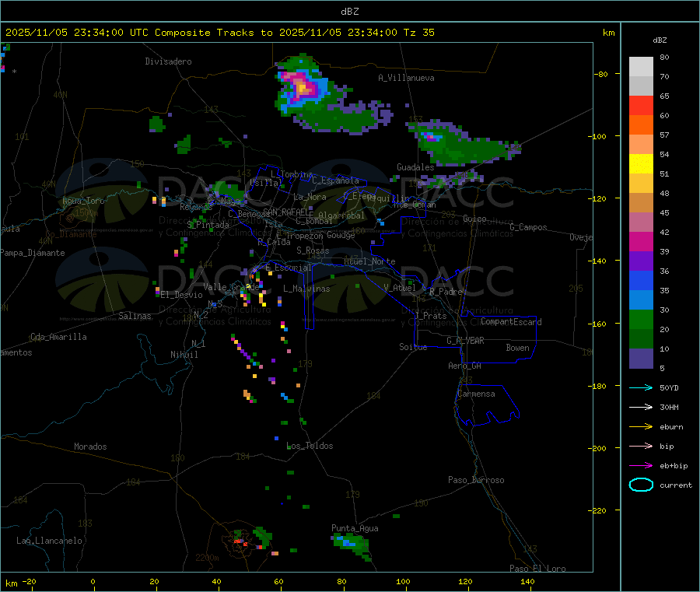Click the Guico map label
Viewport: 700px width, 592px height.
pyautogui.click(x=474, y=219)
